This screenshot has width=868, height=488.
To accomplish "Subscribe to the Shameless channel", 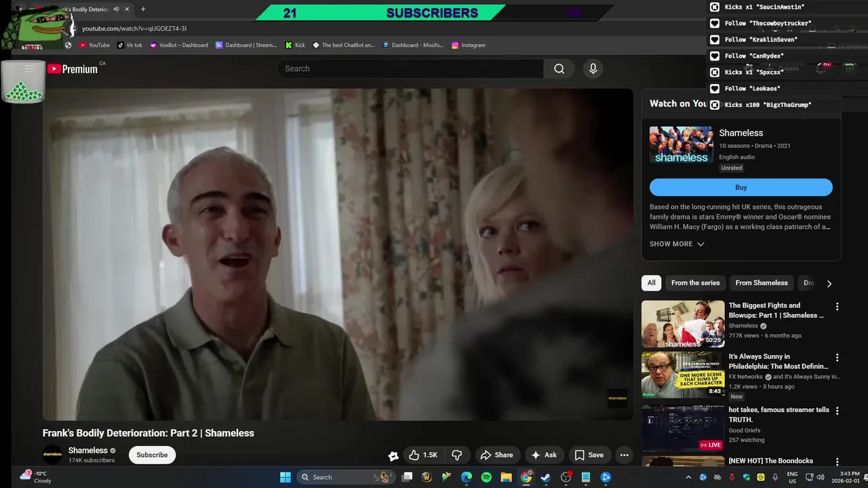I will [152, 455].
